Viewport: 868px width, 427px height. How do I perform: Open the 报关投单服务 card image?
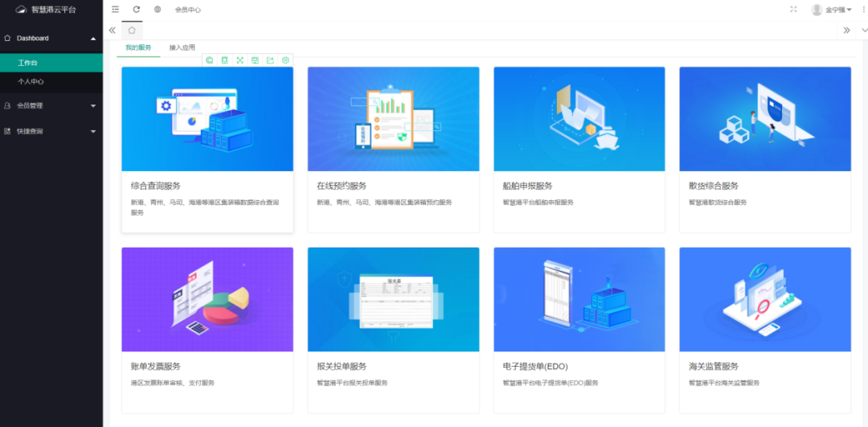point(394,300)
